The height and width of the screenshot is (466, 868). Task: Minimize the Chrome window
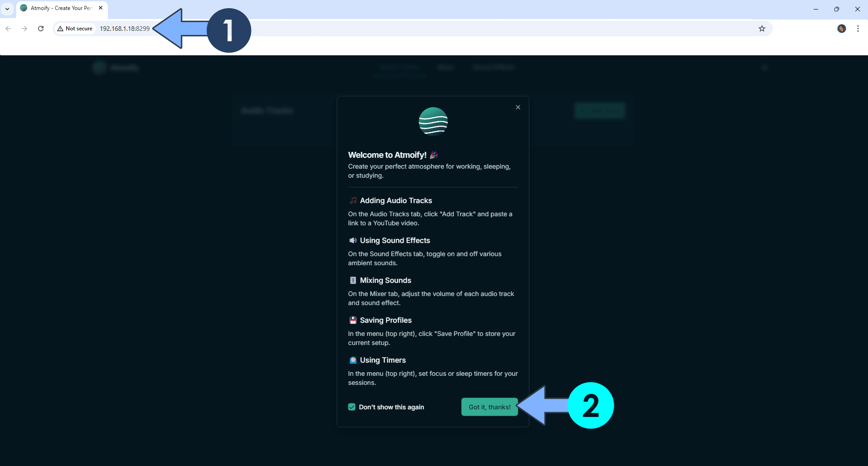[x=816, y=9]
